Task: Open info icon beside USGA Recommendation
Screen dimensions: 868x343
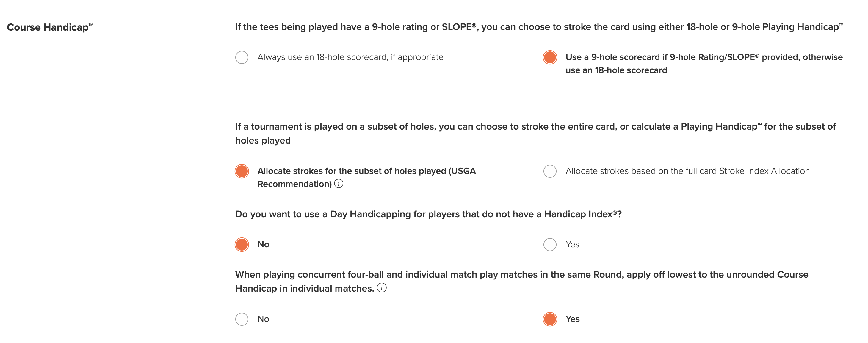Action: click(x=339, y=183)
